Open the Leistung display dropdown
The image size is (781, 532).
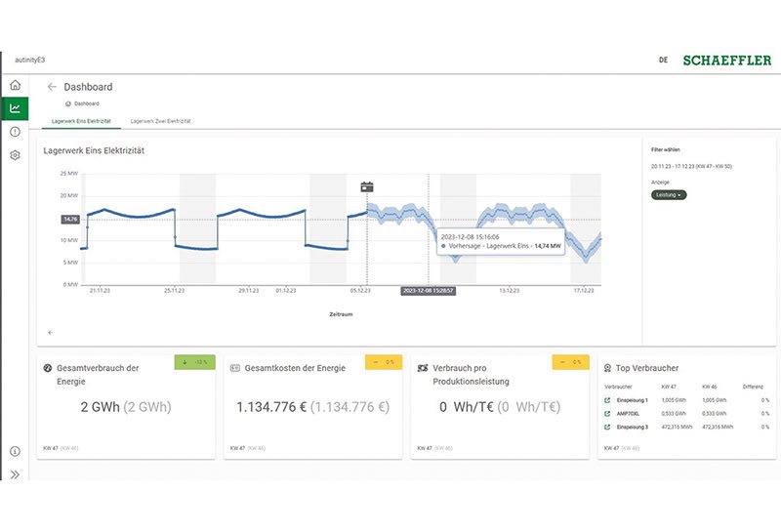[669, 195]
